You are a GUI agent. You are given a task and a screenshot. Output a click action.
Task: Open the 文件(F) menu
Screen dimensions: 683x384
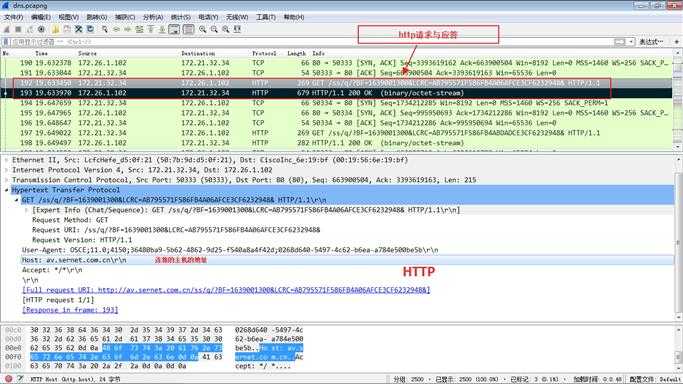[13, 17]
